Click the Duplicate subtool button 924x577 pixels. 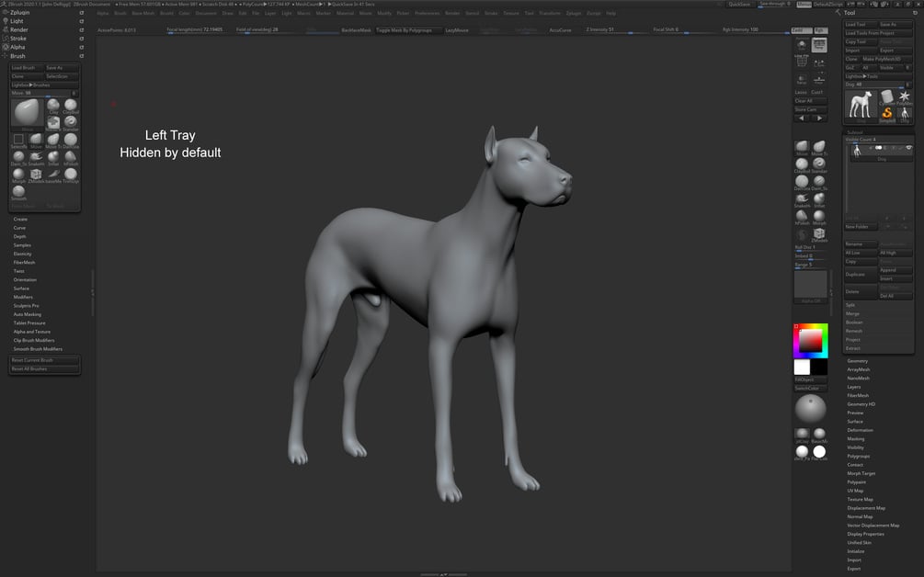[861, 275]
